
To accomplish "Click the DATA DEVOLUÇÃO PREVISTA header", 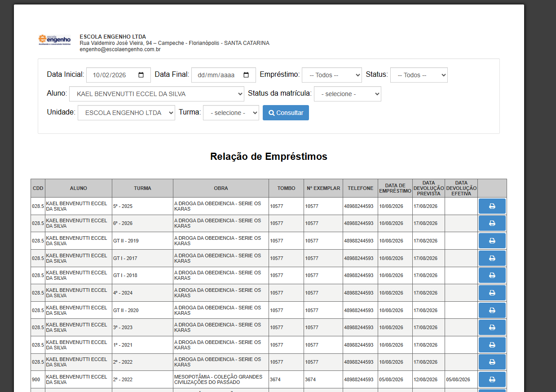I will (x=429, y=188).
